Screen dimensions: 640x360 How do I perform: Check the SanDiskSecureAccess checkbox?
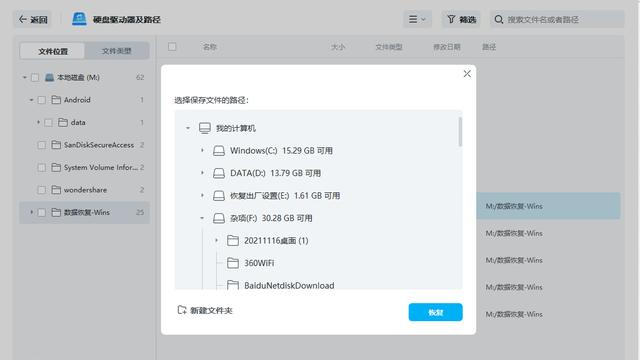tap(42, 145)
